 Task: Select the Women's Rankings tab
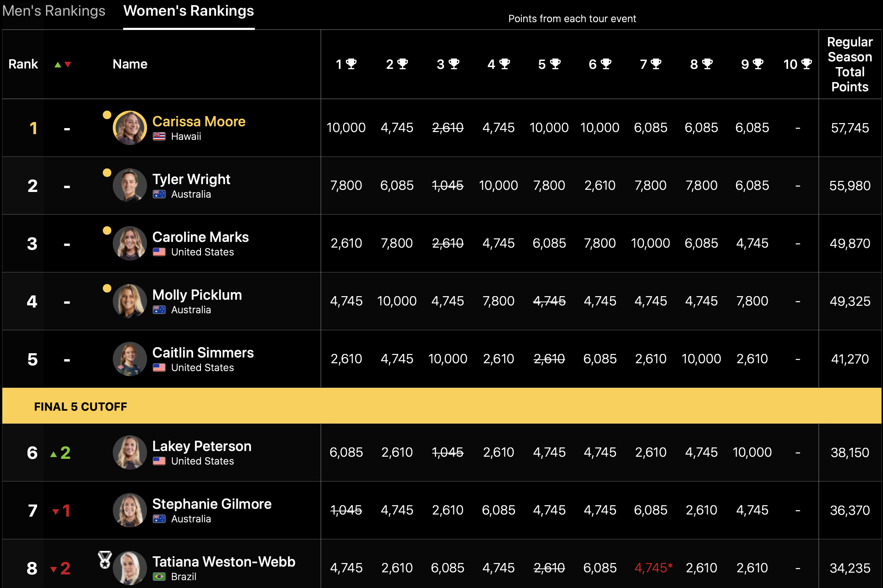(189, 11)
